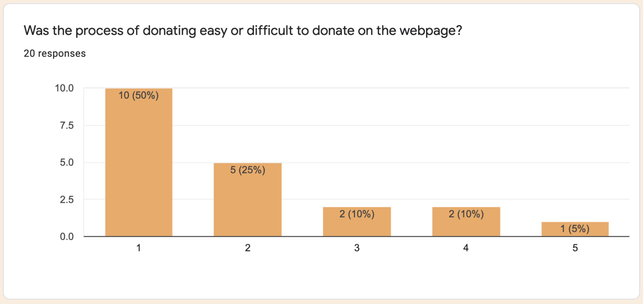Click the donation process question title
The image size is (644, 304).
click(243, 31)
